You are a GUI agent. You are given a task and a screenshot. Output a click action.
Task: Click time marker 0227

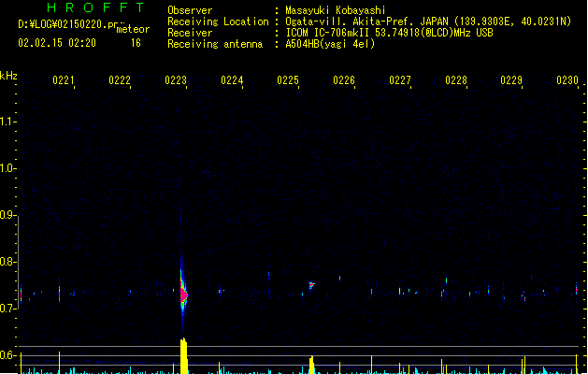point(400,80)
